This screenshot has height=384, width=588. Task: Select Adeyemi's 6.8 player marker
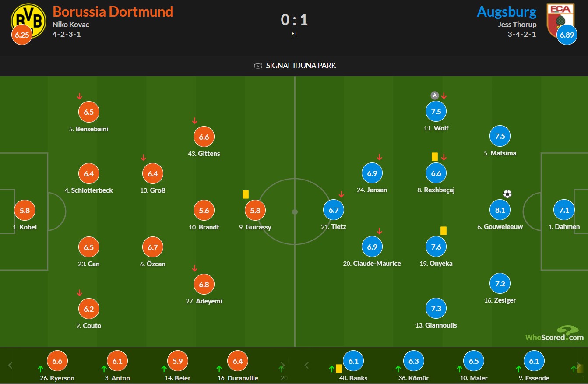pos(204,285)
